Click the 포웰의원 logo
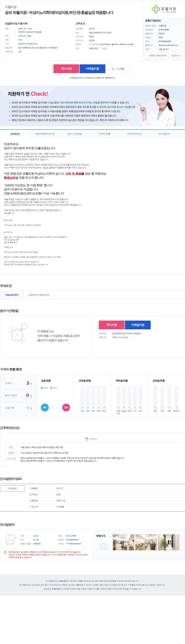The width and height of the screenshot is (185, 644). tap(164, 9)
